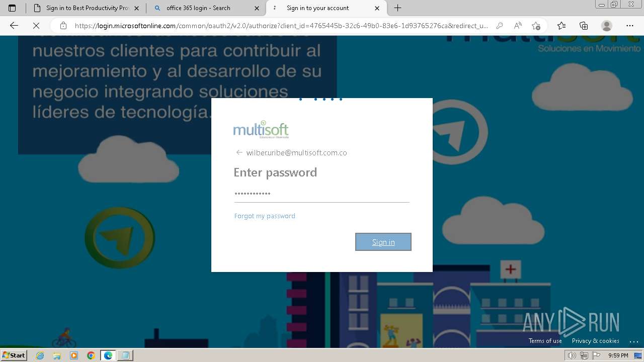
Task: Click the multisoft logo in sign-in box
Action: coord(261,130)
